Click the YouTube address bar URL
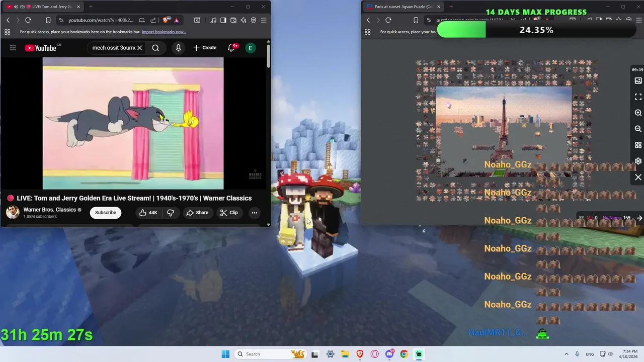The width and height of the screenshot is (644, 362). pyautogui.click(x=101, y=20)
